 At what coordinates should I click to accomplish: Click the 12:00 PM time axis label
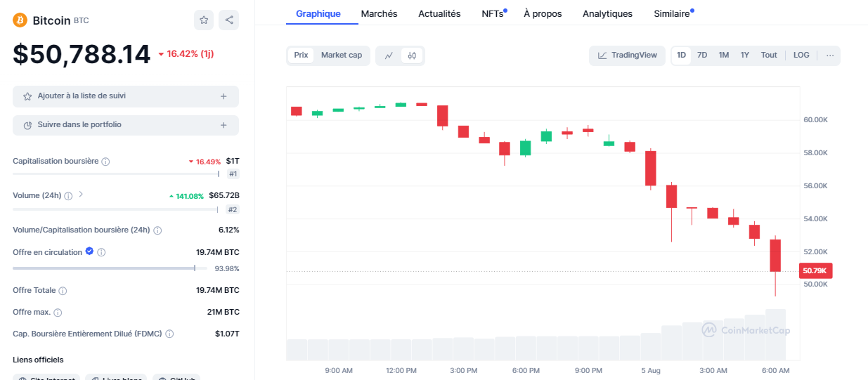(x=401, y=370)
